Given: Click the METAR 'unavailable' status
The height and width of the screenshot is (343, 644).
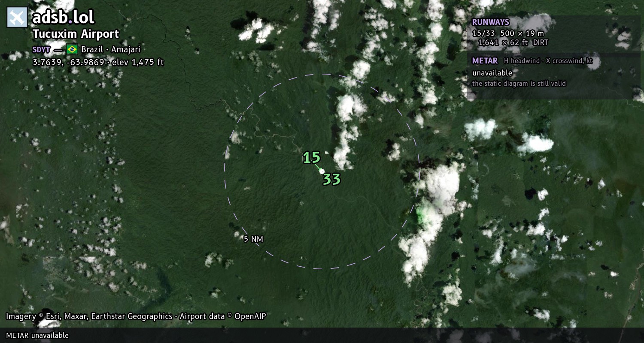Looking at the screenshot, I should click(x=492, y=73).
